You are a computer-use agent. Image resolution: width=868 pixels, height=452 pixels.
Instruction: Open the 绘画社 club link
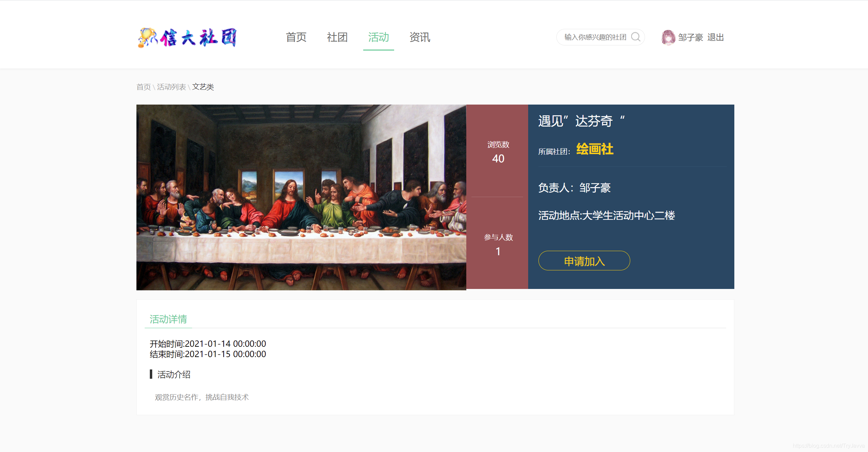pyautogui.click(x=594, y=149)
